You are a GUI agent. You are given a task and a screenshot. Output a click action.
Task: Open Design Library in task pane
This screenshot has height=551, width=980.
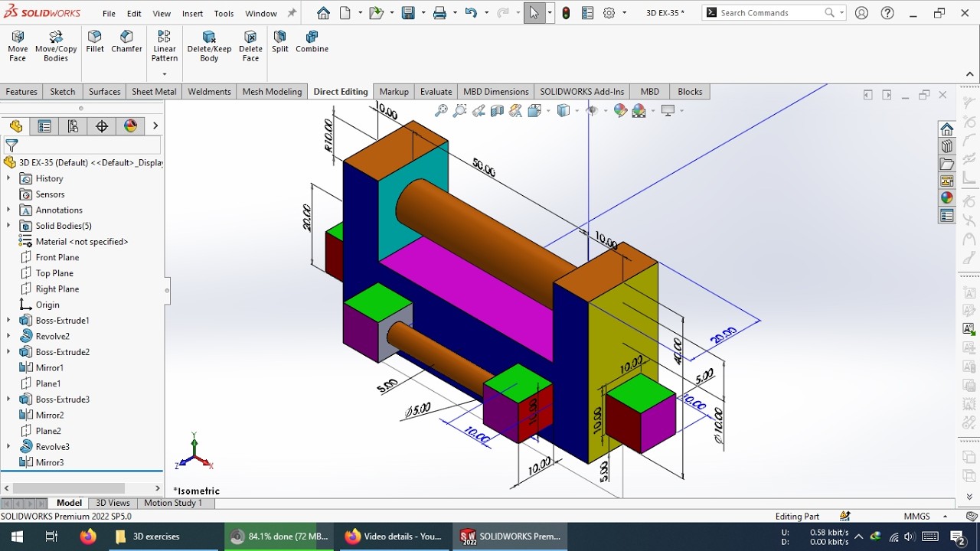[x=947, y=146]
